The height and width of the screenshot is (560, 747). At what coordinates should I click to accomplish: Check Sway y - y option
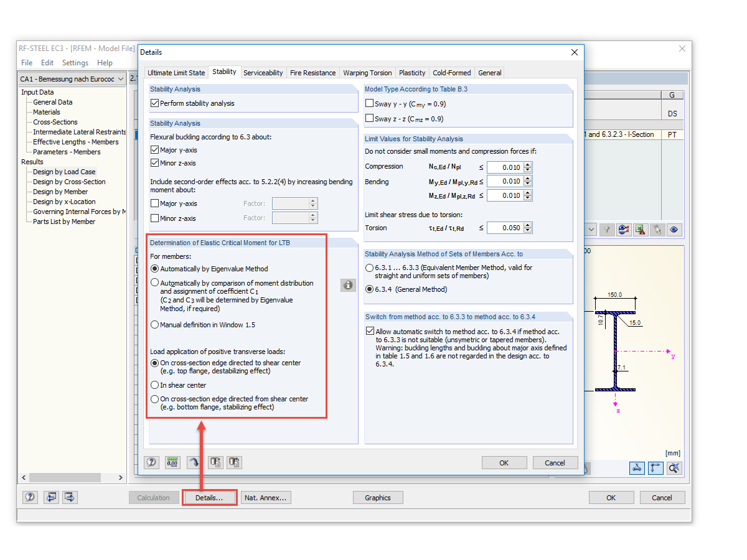click(x=370, y=104)
